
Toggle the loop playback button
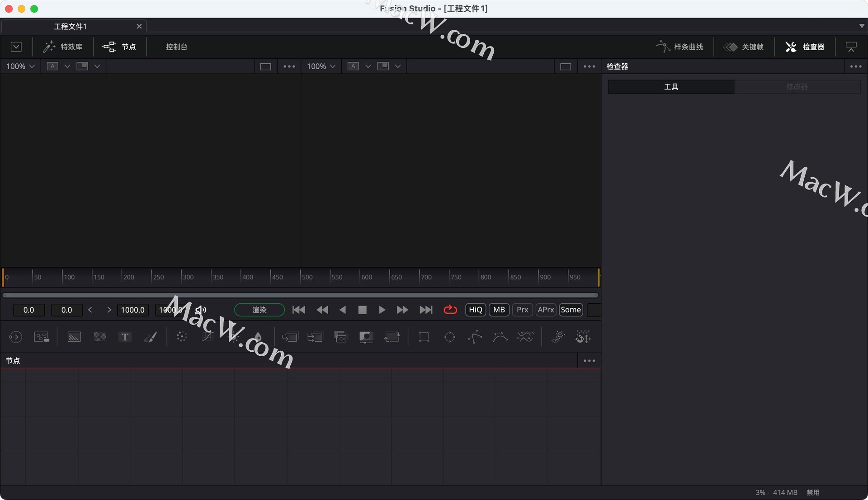(x=450, y=310)
